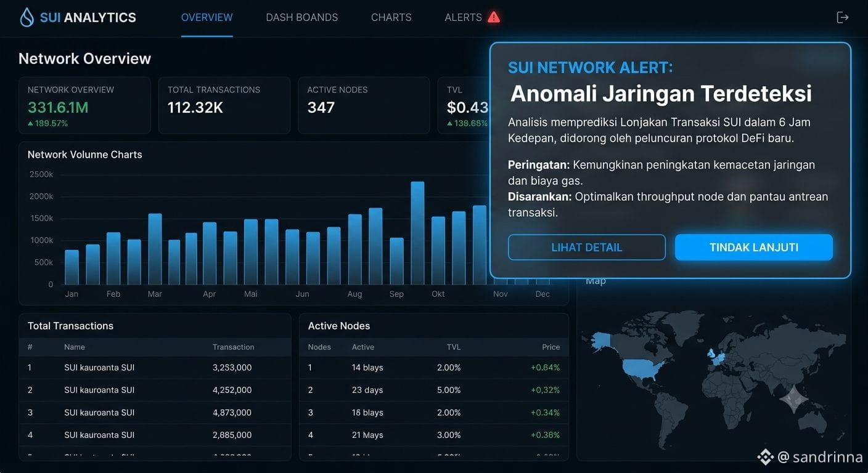Viewport: 868px width, 473px height.
Task: Click the Tindak Lanjuti button
Action: pyautogui.click(x=754, y=248)
